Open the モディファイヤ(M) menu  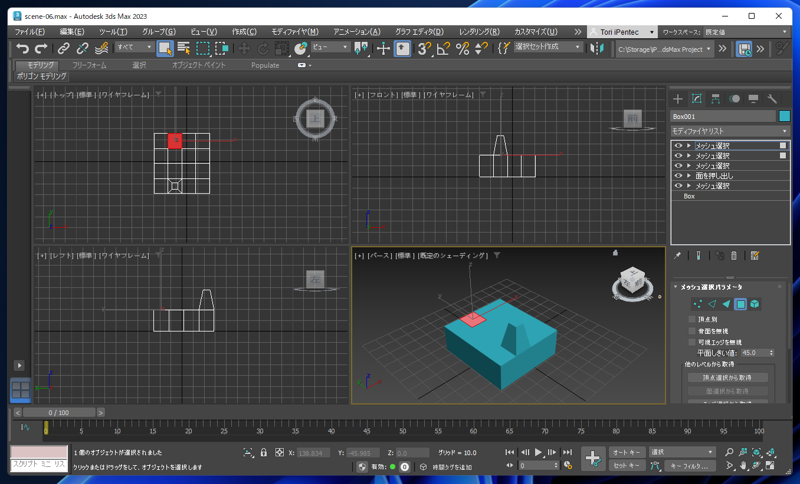tap(295, 32)
